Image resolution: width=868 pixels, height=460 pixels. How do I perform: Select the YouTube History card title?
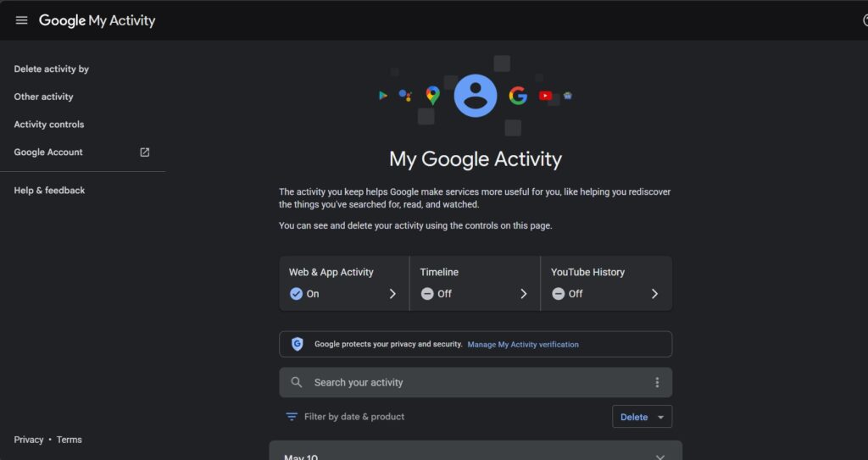(587, 272)
